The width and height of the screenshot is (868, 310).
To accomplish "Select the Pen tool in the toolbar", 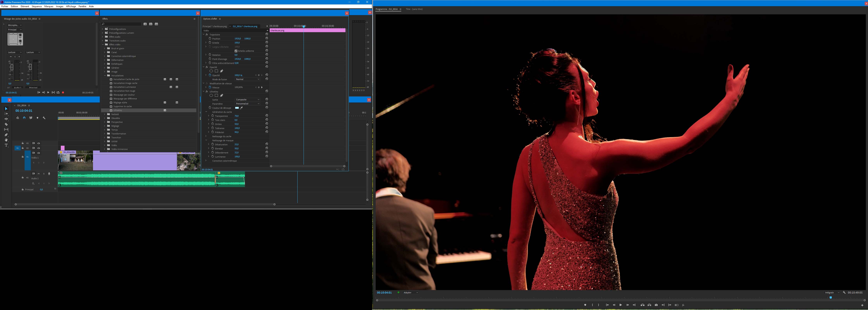I will coord(6,135).
